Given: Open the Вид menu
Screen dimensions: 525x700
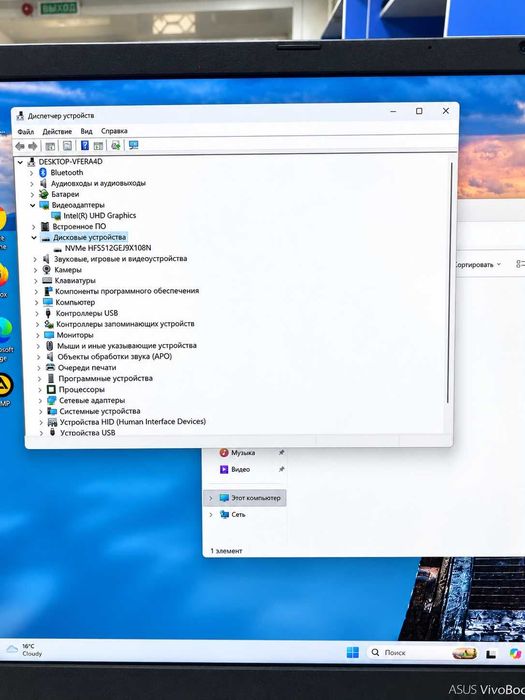Looking at the screenshot, I should 86,131.
